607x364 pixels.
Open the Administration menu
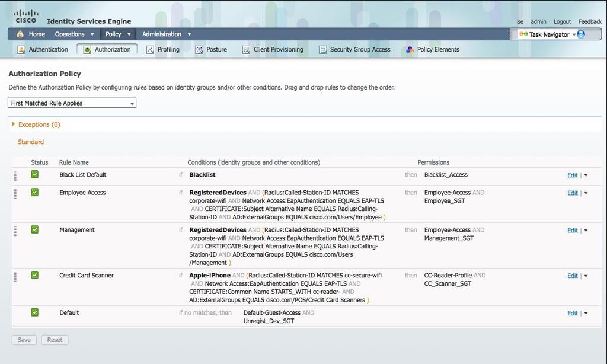click(161, 34)
